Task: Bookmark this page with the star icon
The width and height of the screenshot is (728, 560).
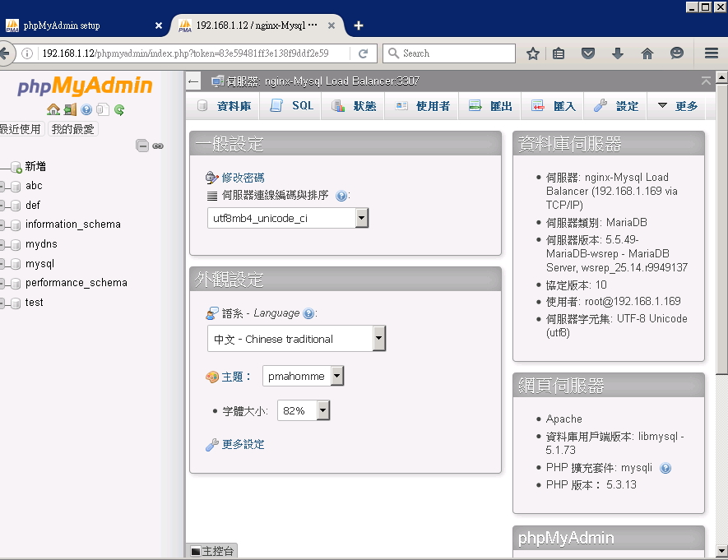Action: coord(532,53)
